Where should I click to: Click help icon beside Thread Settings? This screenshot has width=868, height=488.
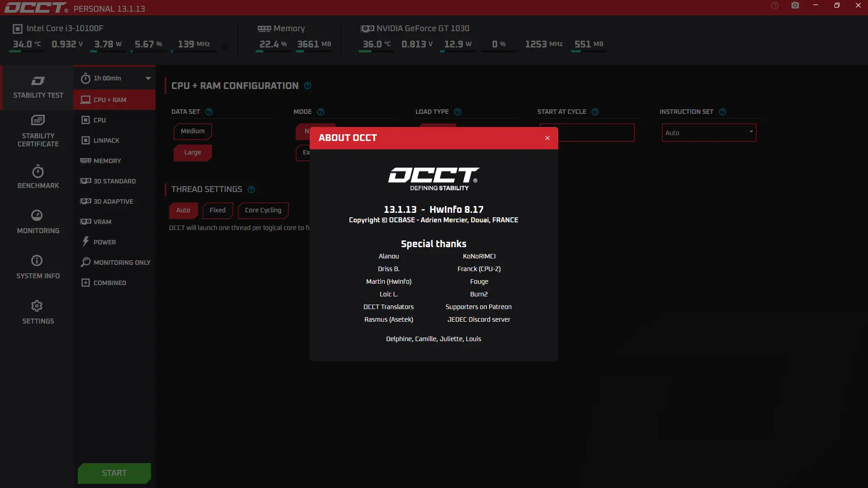pos(251,189)
